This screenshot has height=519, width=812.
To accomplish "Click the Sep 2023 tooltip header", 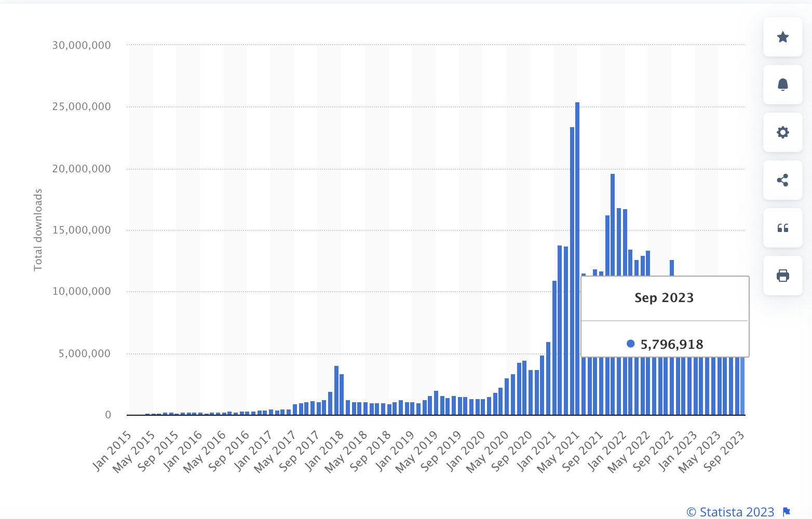I will tap(664, 297).
